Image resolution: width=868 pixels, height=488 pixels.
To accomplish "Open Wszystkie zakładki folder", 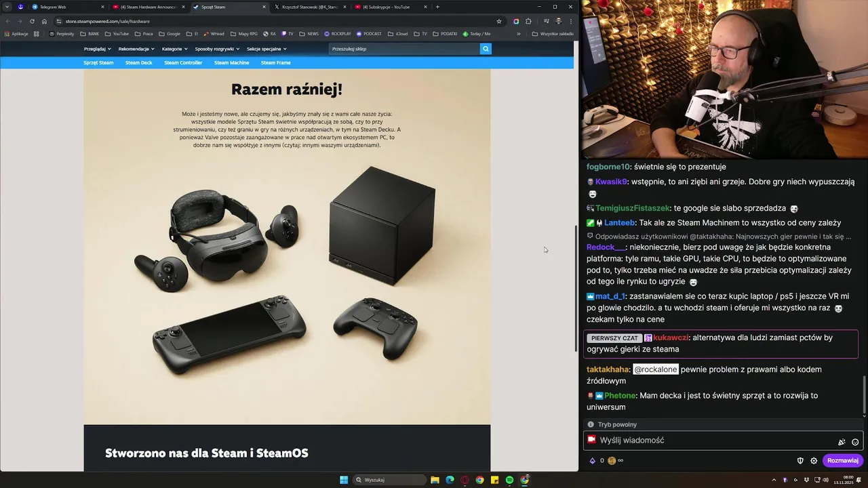I will coord(553,34).
